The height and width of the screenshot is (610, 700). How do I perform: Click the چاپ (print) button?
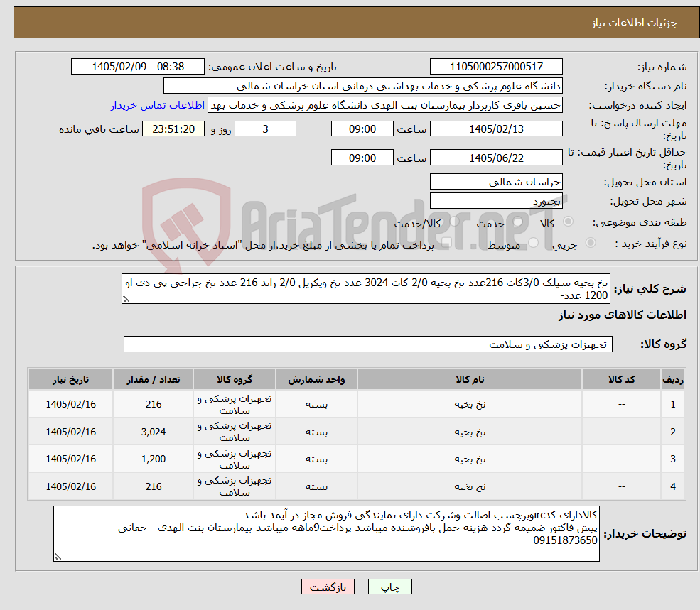389,587
